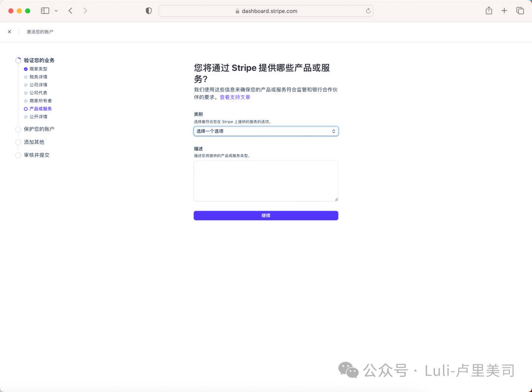Viewport: 532px width, 392px height.
Task: Go back with the browser back arrow
Action: pos(70,11)
